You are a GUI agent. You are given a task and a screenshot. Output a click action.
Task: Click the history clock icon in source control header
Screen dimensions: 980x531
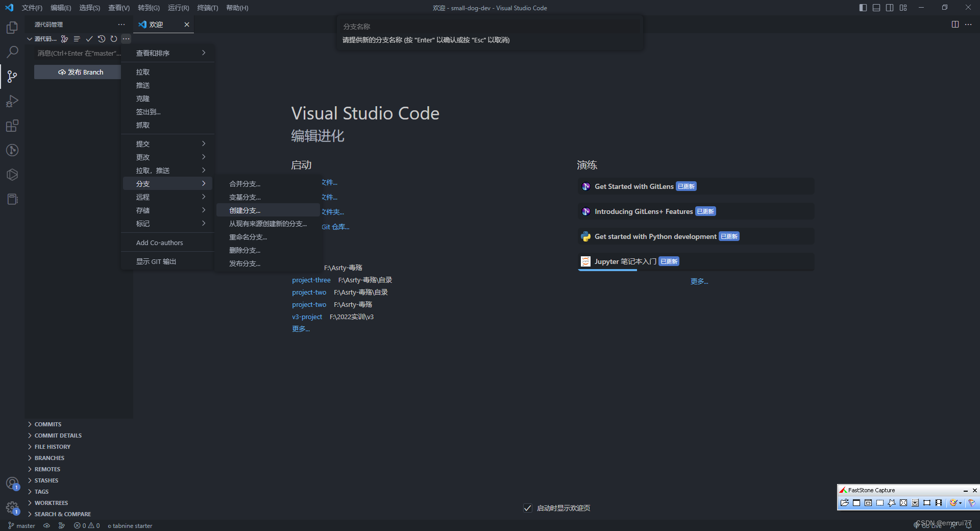102,39
